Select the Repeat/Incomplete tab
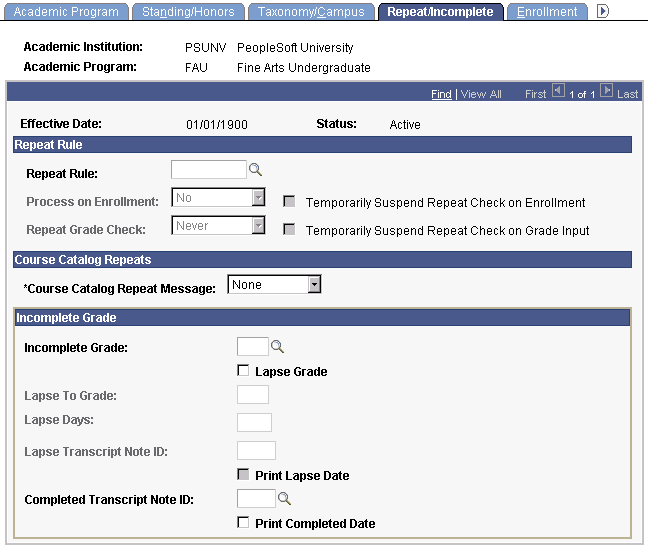Viewport: 648px width, 548px height. [x=441, y=12]
